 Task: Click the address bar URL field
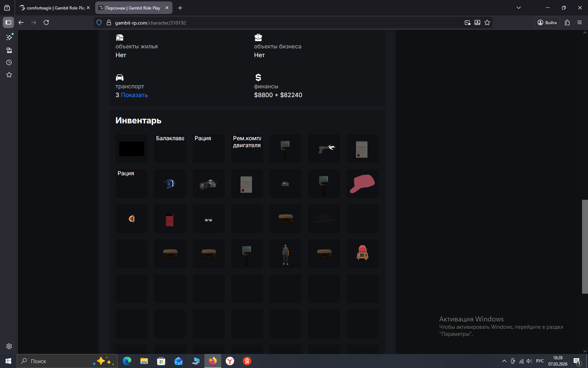pos(280,22)
